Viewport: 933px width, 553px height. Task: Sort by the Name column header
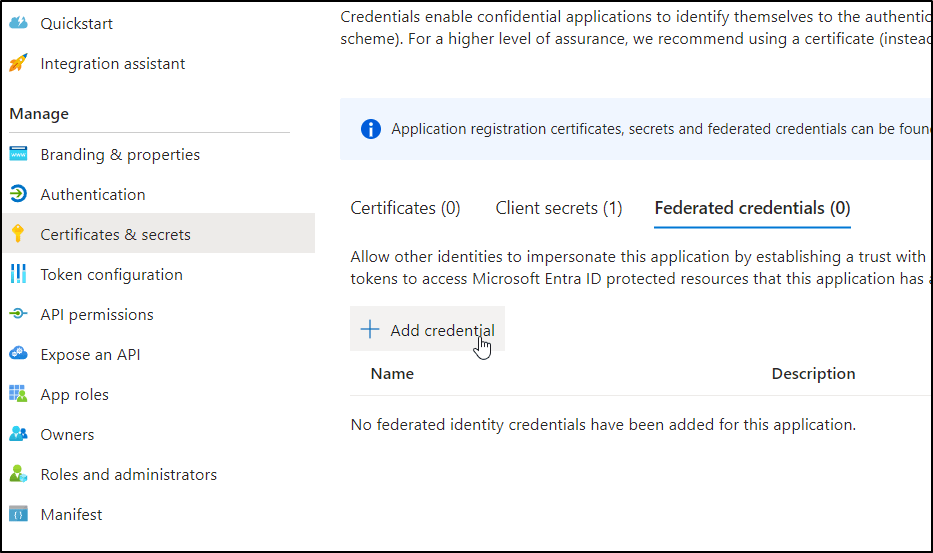pos(392,373)
